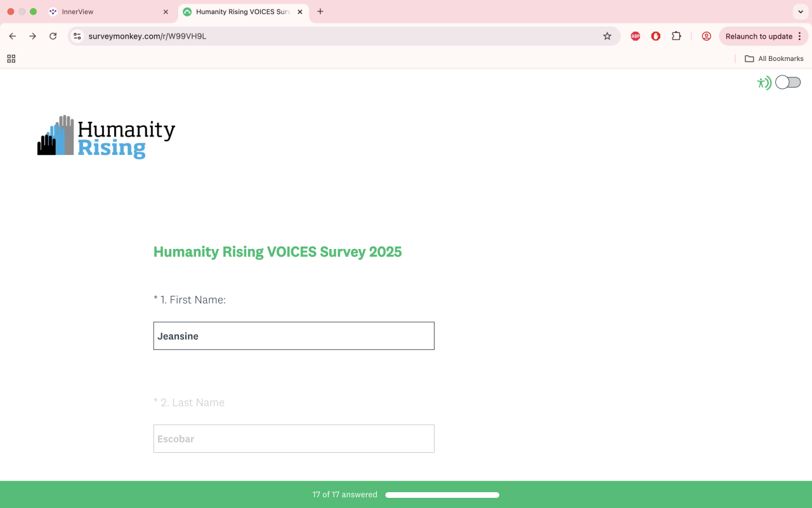Click the back navigation arrow

[12, 36]
